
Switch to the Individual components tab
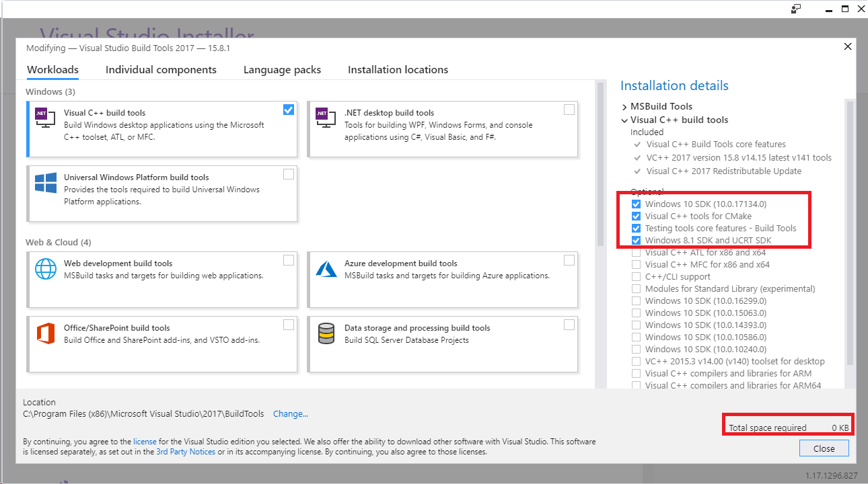(161, 69)
